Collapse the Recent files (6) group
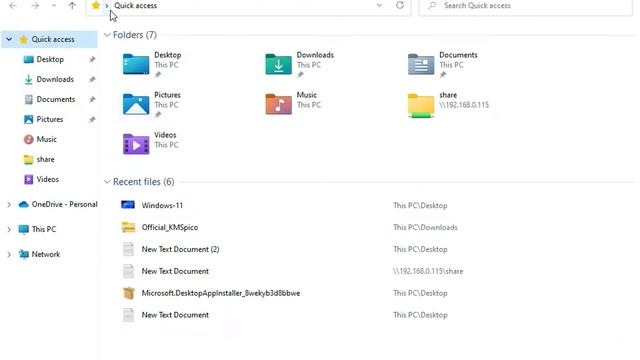640x360 pixels. pyautogui.click(x=107, y=182)
